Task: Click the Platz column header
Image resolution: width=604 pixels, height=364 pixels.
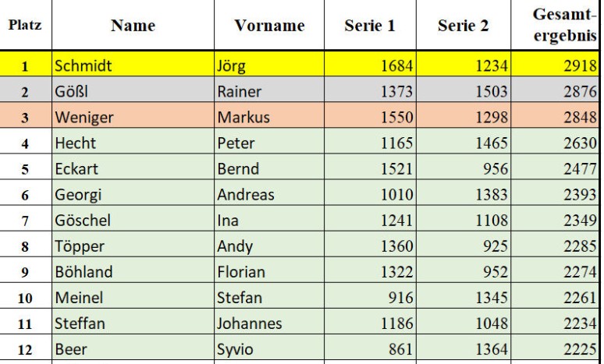Action: [x=24, y=26]
